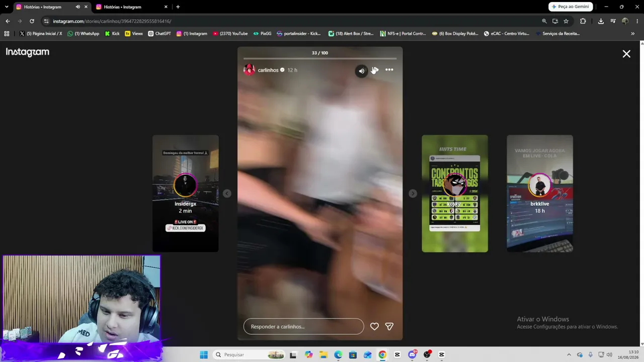This screenshot has height=362, width=644.
Task: Open the carlinhos username link
Action: click(268, 70)
